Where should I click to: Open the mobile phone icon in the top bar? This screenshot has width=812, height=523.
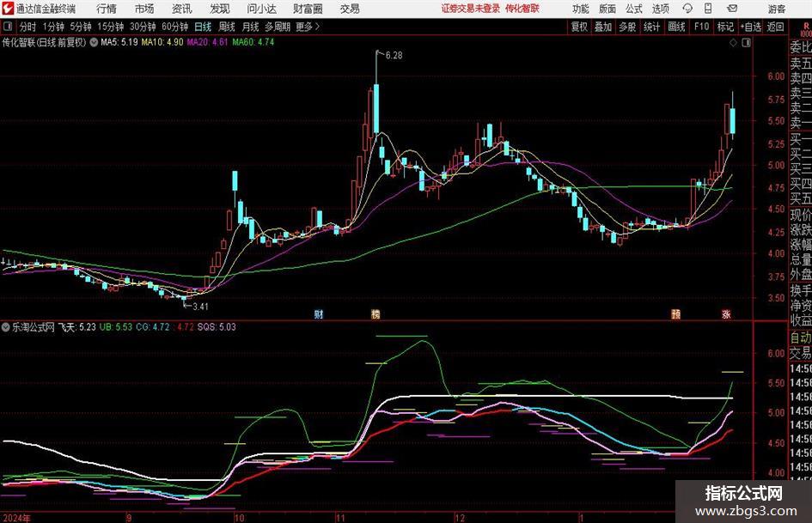[708, 9]
